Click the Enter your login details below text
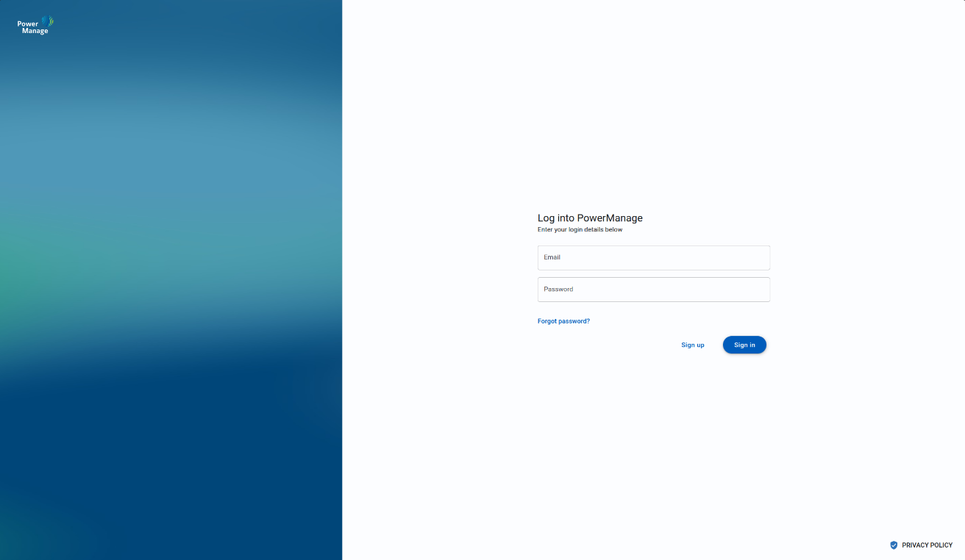The height and width of the screenshot is (560, 965). click(580, 229)
